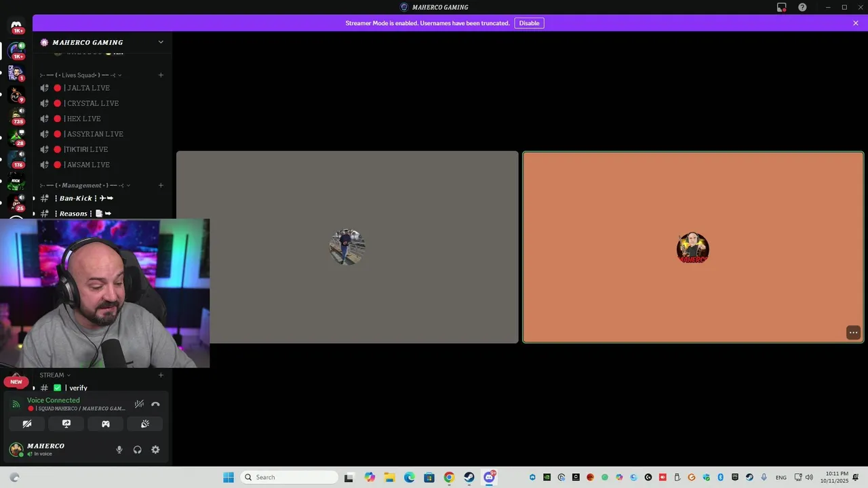
Task: Toggle noise suppression icon
Action: 139,404
